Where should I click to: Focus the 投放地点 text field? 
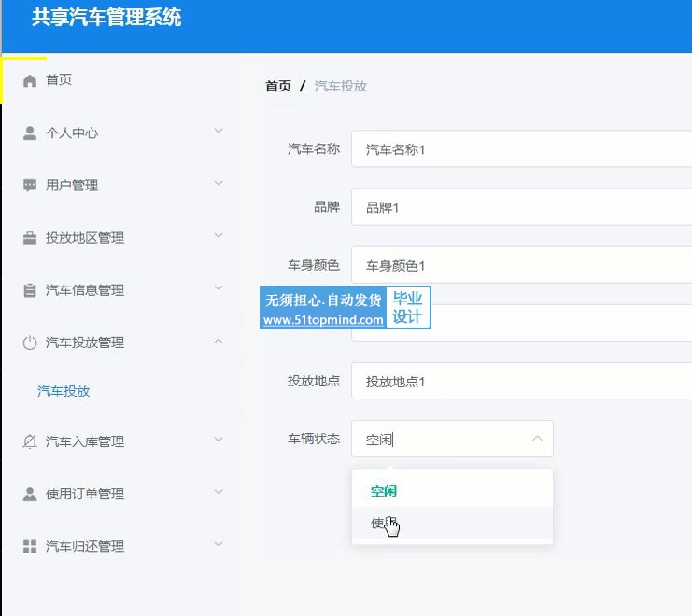click(523, 382)
